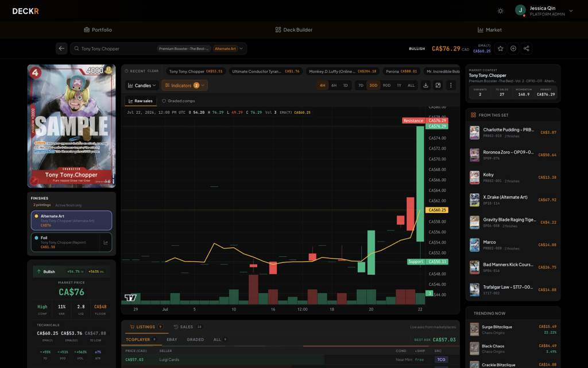Open the Alternate Art variant dropdown
588x368 pixels.
[x=228, y=48]
